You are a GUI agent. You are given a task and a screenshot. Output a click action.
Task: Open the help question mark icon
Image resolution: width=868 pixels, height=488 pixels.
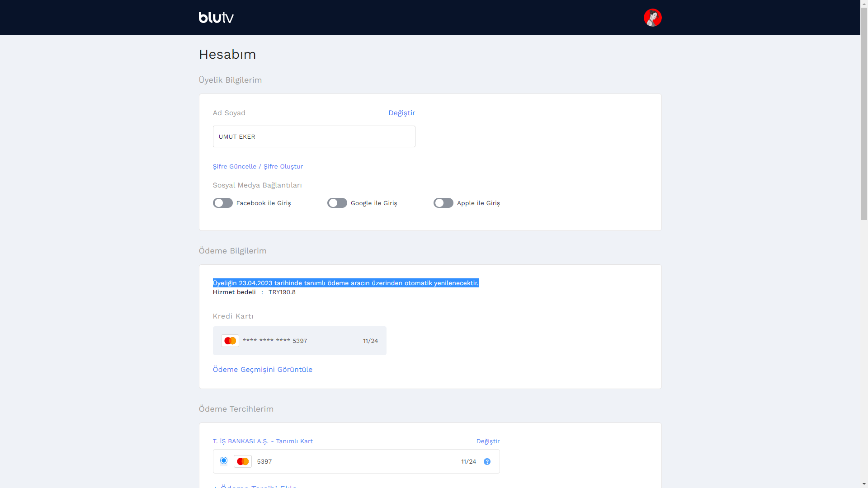(487, 461)
